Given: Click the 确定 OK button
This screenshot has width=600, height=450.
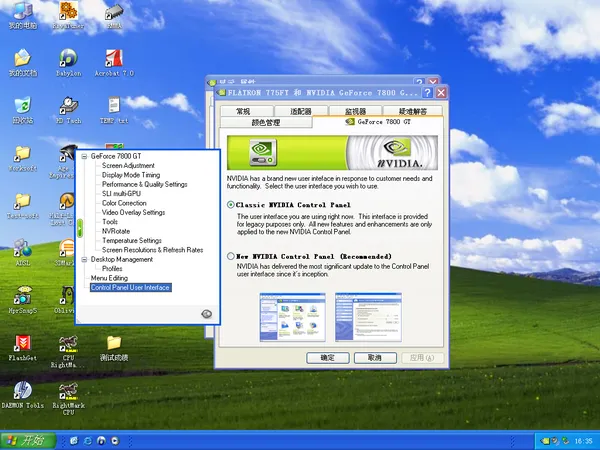Looking at the screenshot, I should (328, 358).
